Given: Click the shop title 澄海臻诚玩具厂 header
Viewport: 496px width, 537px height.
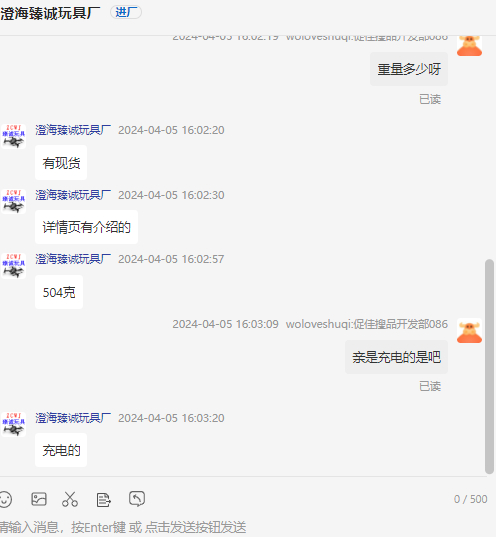Looking at the screenshot, I should 50,13.
